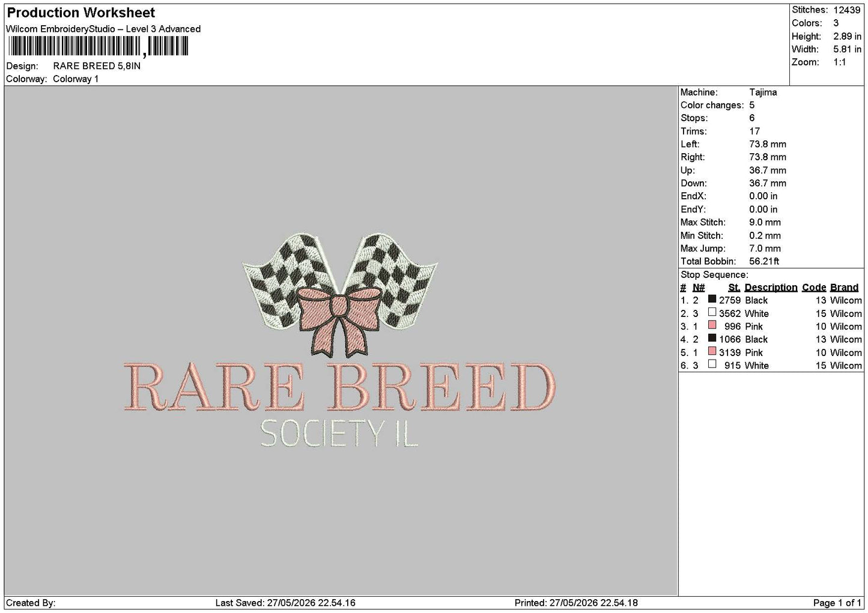Screen dimensions: 868x613
Task: Click the white swatch for 915 White
Action: (712, 364)
